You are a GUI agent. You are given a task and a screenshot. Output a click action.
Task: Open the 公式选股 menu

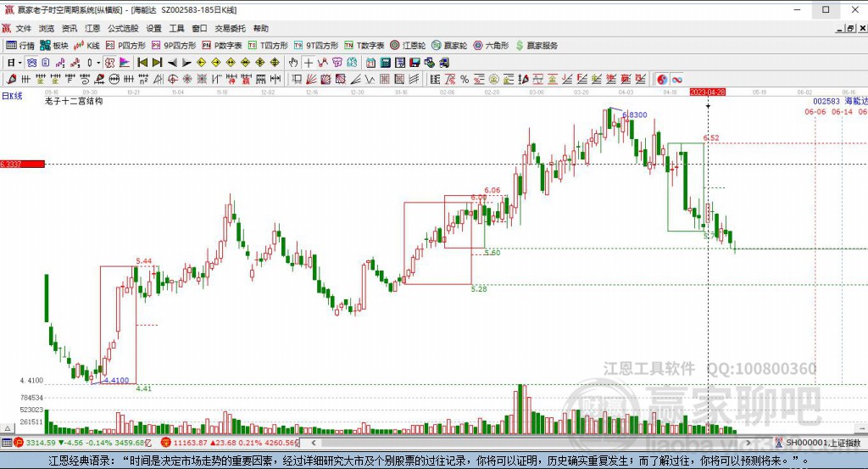click(x=123, y=29)
